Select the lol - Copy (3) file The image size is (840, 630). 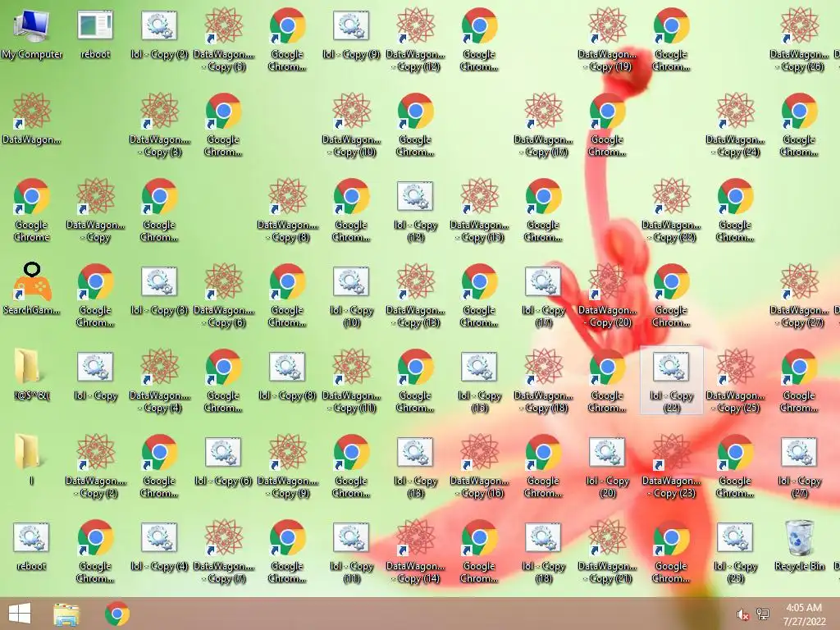(x=159, y=291)
